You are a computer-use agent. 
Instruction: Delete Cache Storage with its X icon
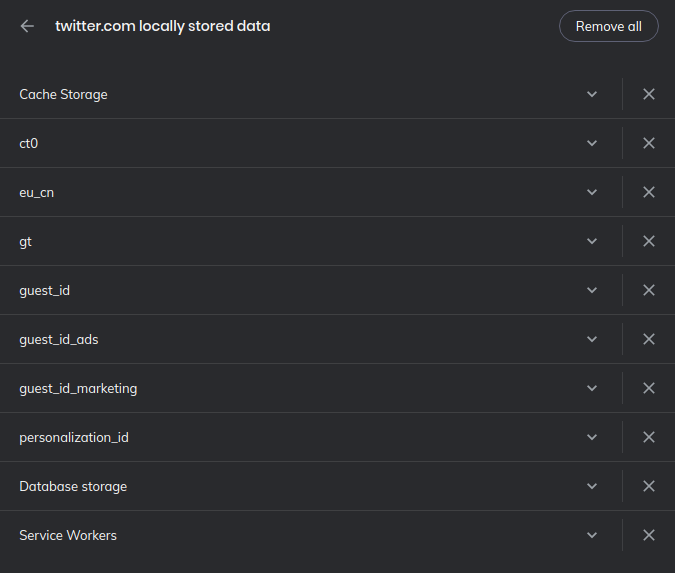(649, 94)
